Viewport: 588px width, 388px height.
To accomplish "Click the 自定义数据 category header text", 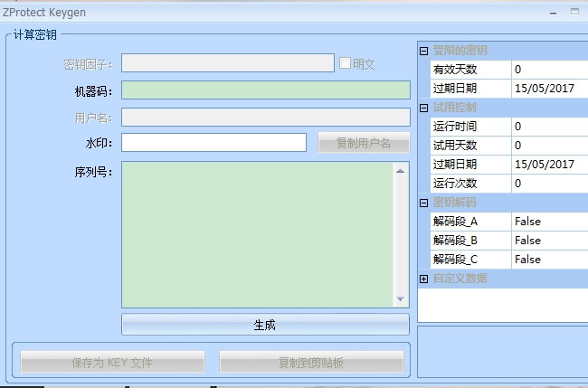I will 460,279.
